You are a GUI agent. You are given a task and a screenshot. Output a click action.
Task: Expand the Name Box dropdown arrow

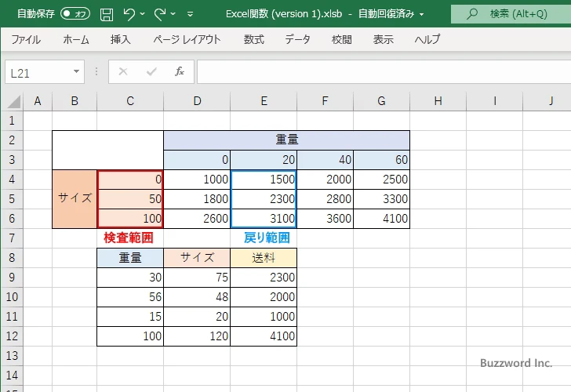pyautogui.click(x=77, y=71)
